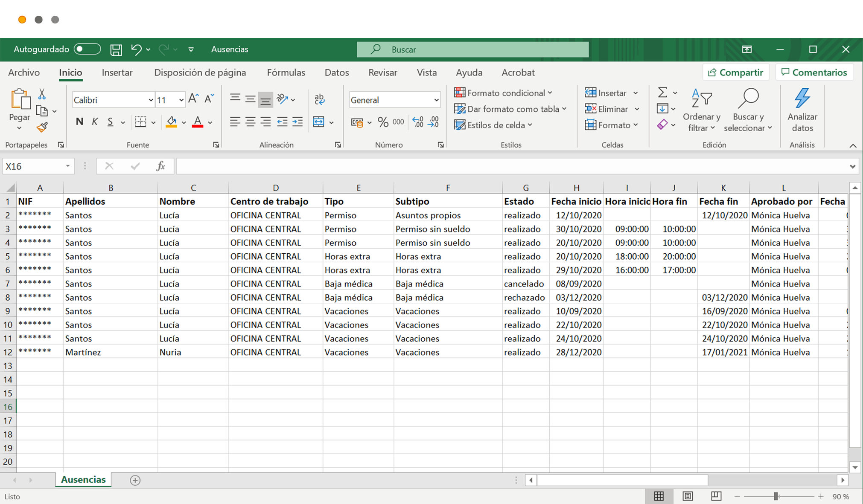Add a new sheet with plus icon

click(x=135, y=480)
